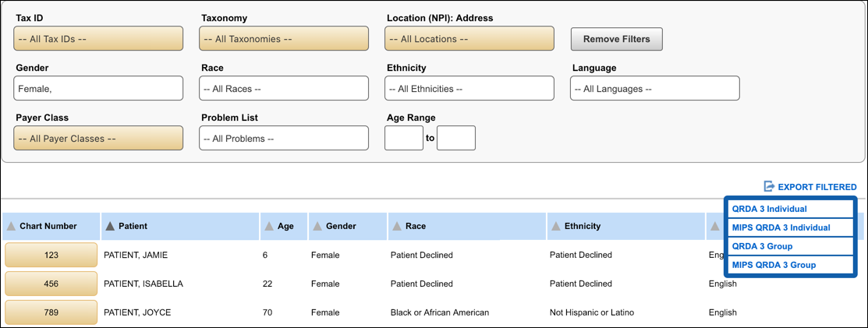Select QRDA 3 Group menu item

762,246
